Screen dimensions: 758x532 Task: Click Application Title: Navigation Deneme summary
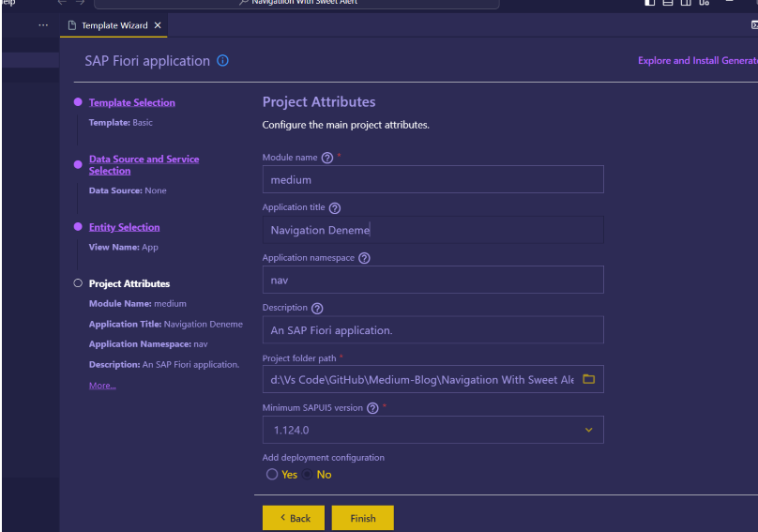pos(166,324)
